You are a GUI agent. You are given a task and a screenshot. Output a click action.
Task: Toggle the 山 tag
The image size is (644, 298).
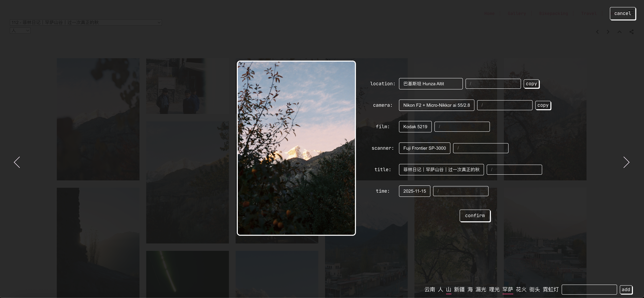pyautogui.click(x=449, y=289)
